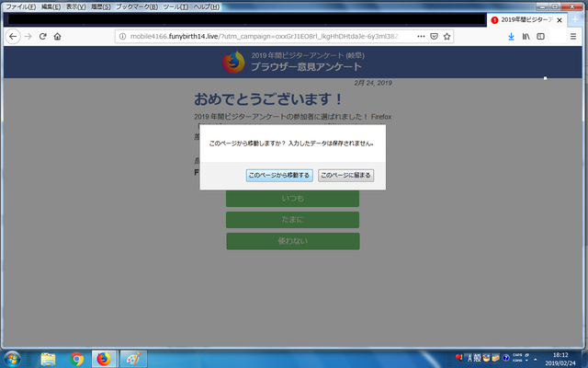The image size is (588, 368).
Task: Open Google Chrome from the taskbar
Action: 76,358
